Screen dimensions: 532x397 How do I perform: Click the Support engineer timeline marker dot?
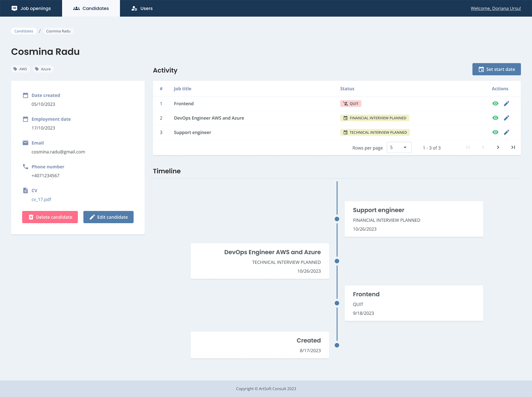337,219
